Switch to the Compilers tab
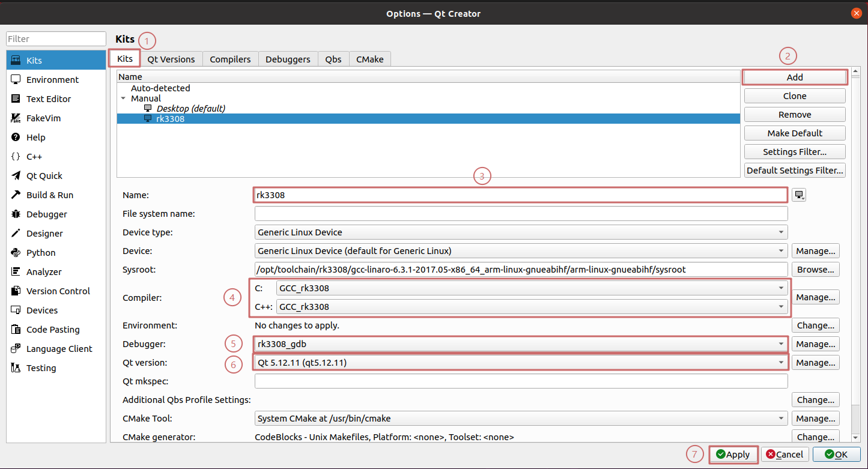Viewport: 868px width, 469px height. 230,59
